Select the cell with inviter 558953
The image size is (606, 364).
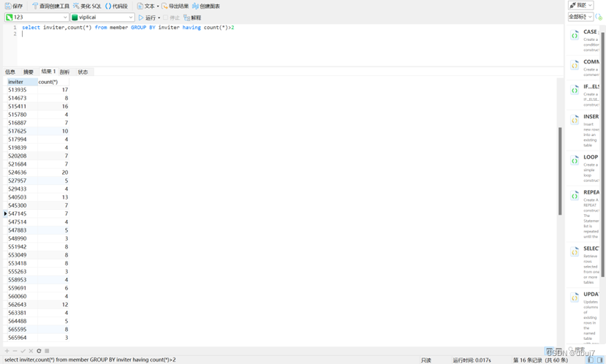23,280
